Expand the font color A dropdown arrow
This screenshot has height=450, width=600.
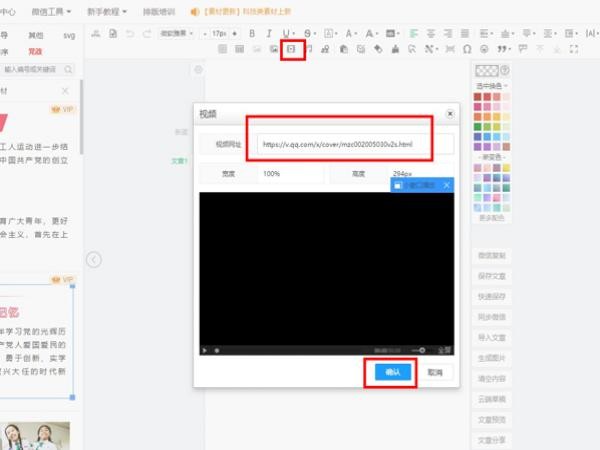[x=356, y=34]
